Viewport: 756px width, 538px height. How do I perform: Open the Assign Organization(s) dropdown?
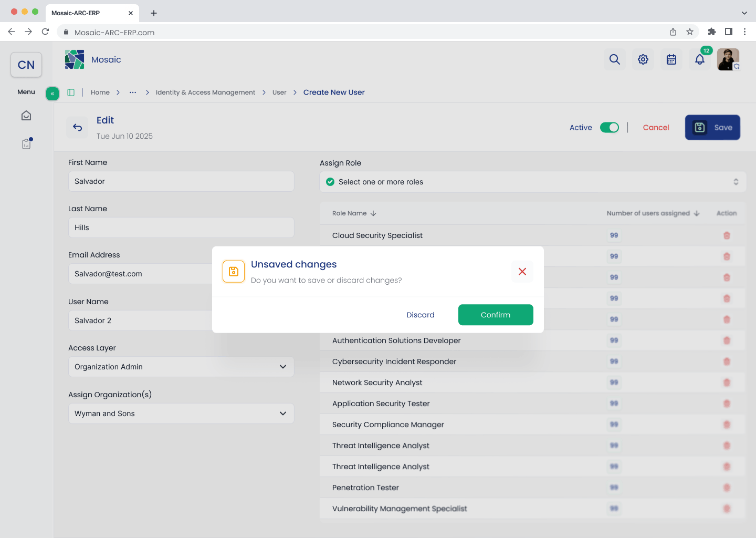[181, 413]
